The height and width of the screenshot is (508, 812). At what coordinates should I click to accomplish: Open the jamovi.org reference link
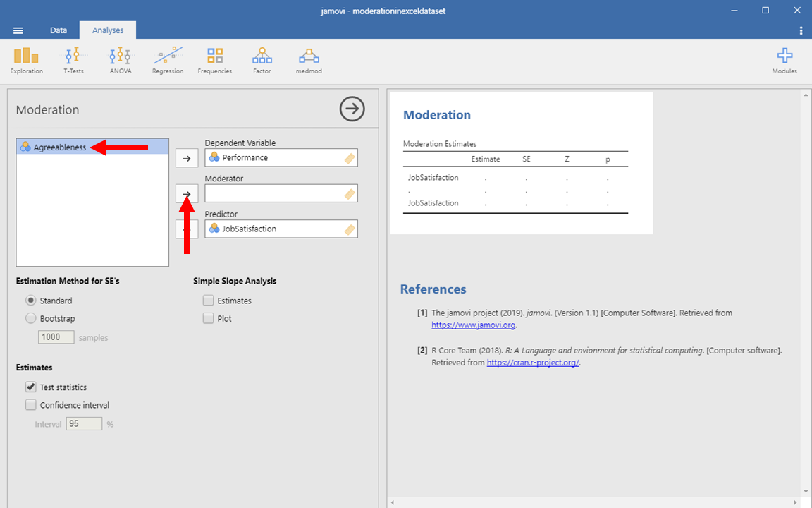click(x=474, y=325)
